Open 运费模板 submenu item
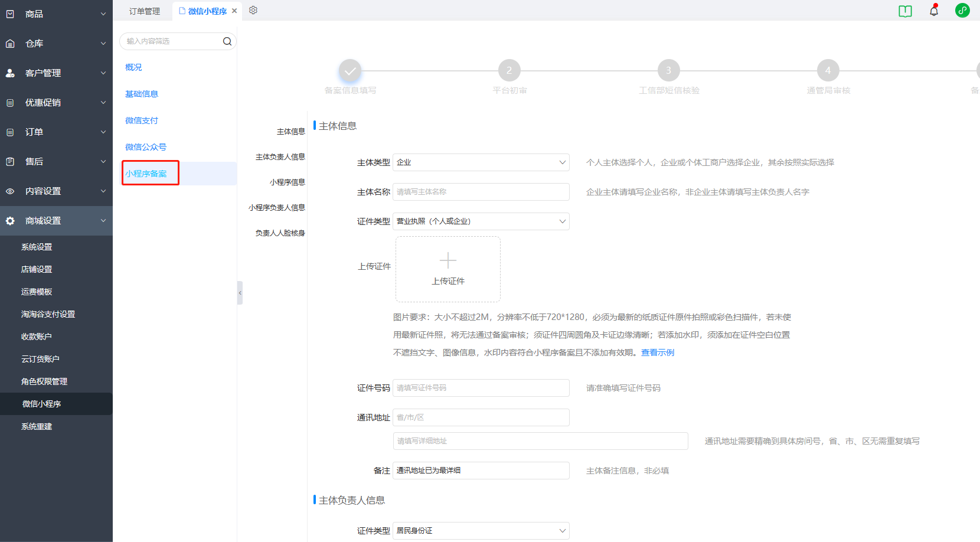The height and width of the screenshot is (542, 980). pos(37,292)
